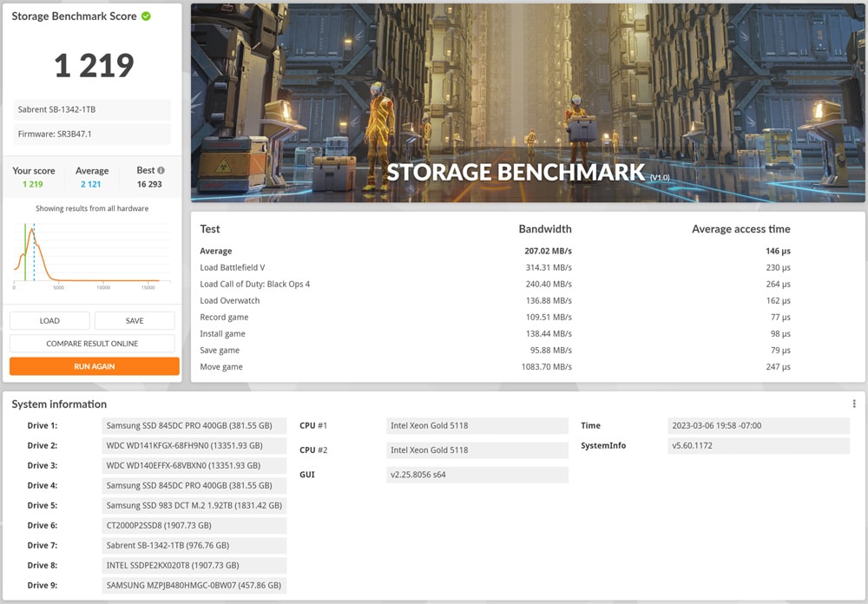Click COMPARE RESULT ONLINE

(x=92, y=344)
